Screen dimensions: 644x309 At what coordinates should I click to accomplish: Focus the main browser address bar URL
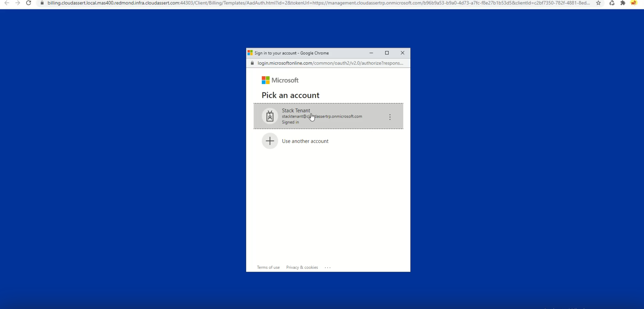point(318,3)
